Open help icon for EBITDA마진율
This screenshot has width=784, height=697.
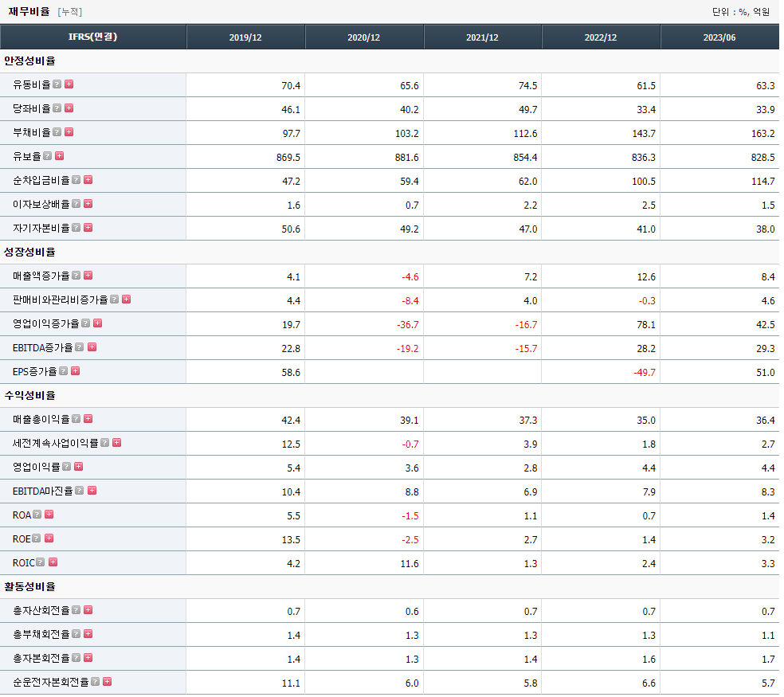(80, 491)
